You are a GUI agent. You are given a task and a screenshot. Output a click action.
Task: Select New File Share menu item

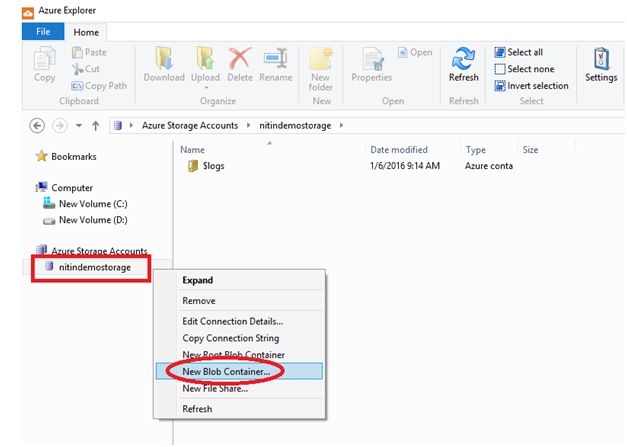[x=239, y=389]
